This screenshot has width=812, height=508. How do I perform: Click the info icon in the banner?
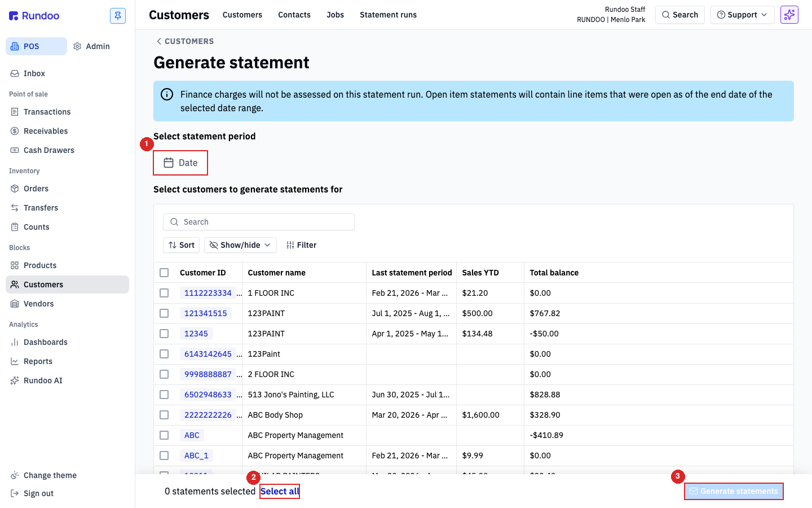(x=167, y=94)
